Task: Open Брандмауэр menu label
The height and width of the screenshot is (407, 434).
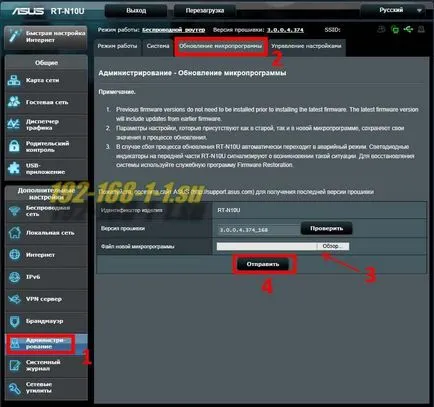Action: pyautogui.click(x=45, y=321)
